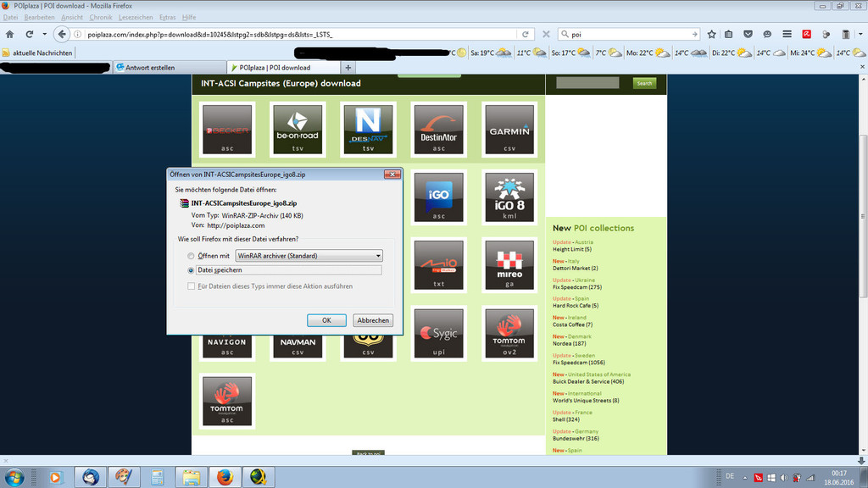This screenshot has width=868, height=488.
Task: Open the downloads arrow in the add-on bar
Action: point(861,460)
